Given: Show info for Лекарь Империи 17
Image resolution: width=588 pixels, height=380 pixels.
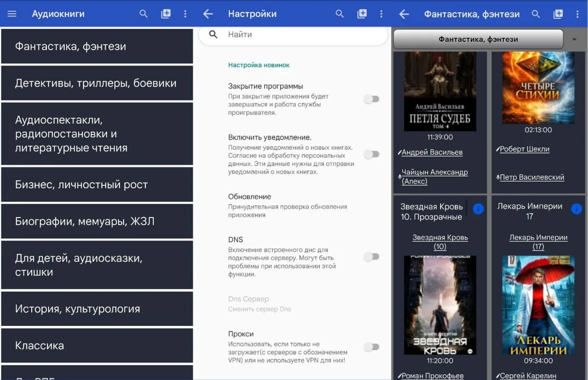Looking at the screenshot, I should [x=576, y=209].
